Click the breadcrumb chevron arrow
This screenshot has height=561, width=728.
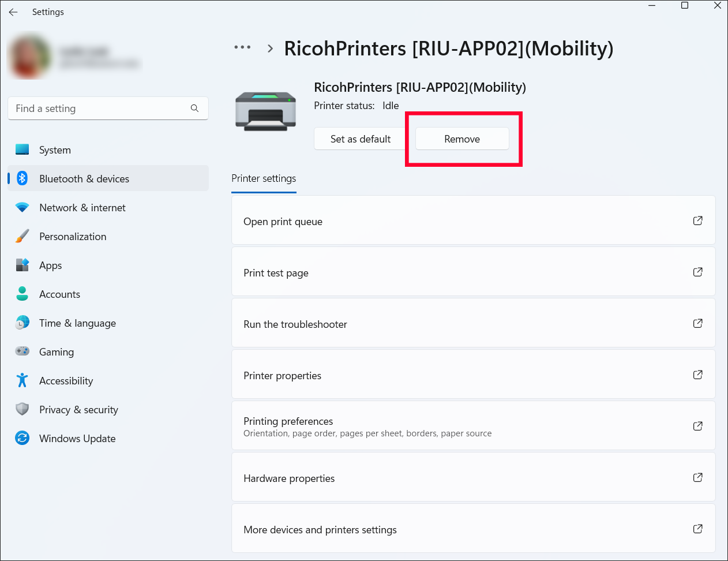pos(270,48)
